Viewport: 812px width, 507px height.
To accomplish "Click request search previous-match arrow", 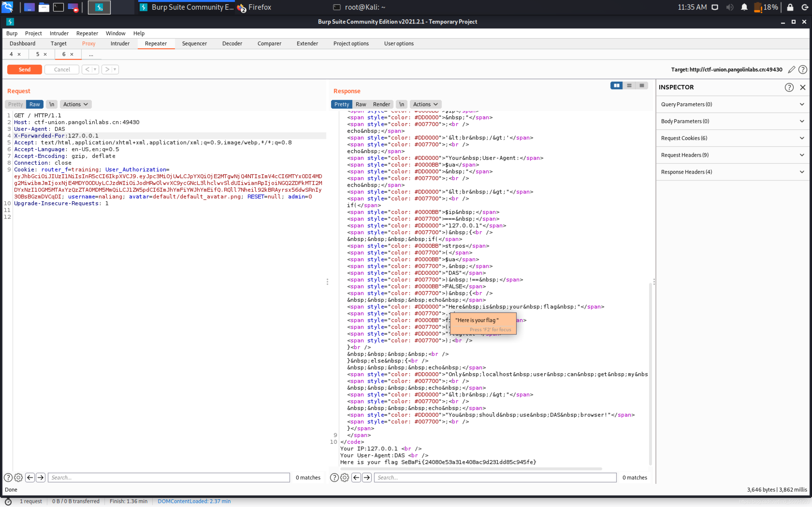I will pyautogui.click(x=30, y=477).
